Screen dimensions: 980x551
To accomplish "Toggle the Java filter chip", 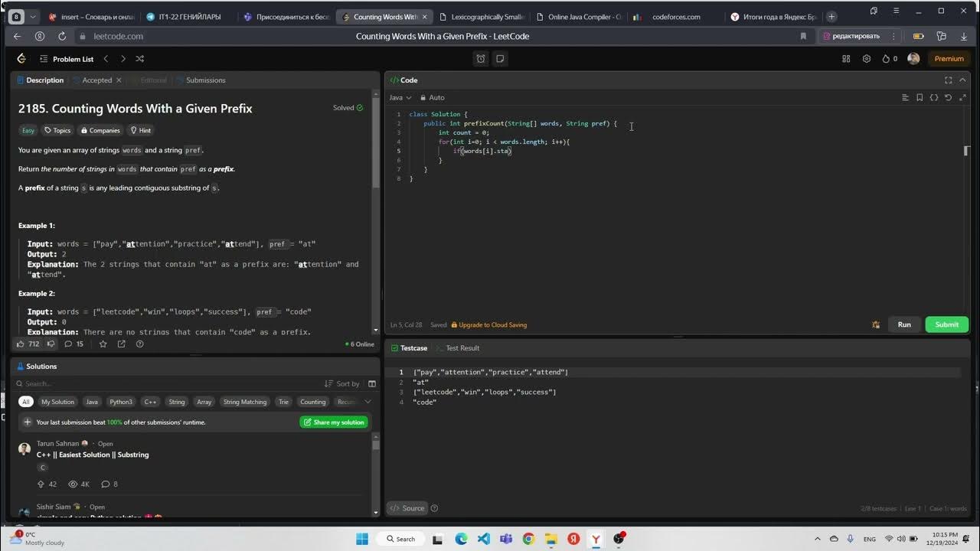I will point(92,402).
